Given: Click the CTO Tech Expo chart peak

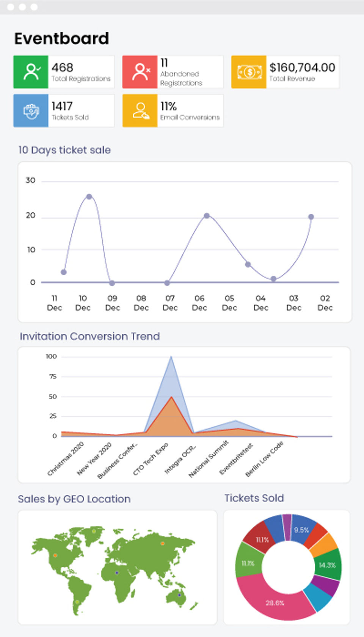Looking at the screenshot, I should (171, 357).
